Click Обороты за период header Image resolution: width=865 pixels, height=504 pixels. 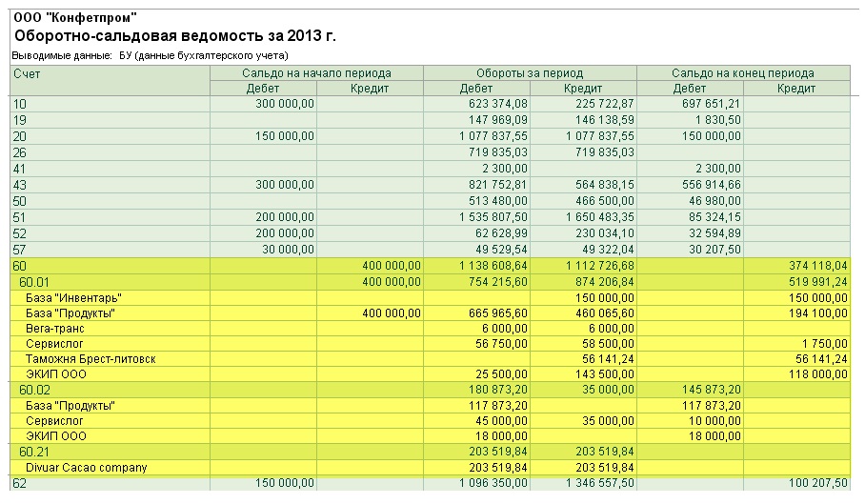pos(530,73)
